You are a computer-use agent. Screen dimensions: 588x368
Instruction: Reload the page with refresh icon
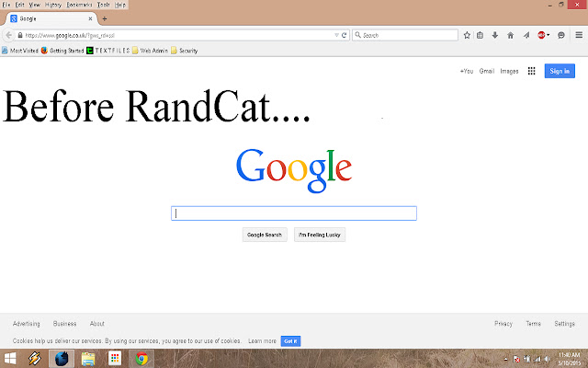click(344, 35)
